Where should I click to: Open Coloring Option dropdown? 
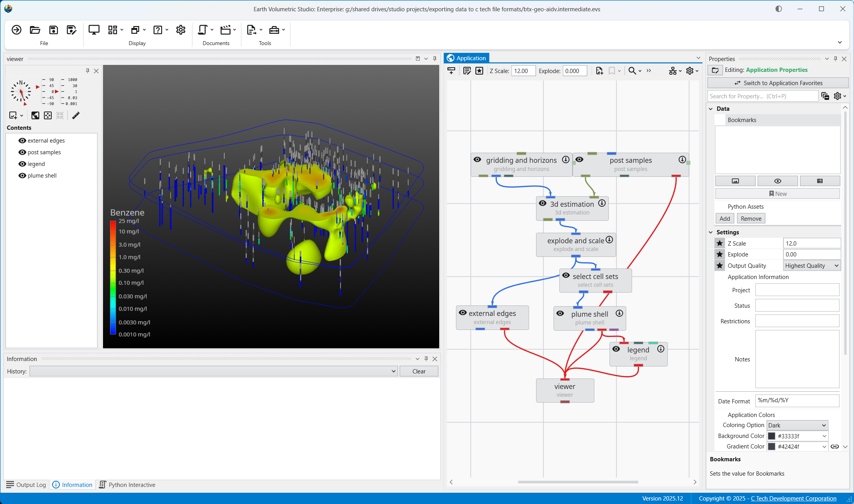797,426
